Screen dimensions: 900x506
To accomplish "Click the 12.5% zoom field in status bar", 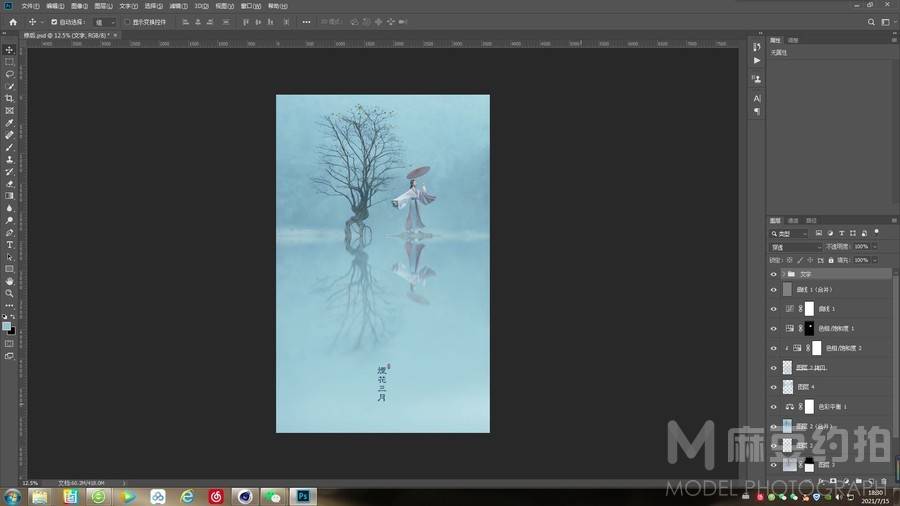I will 30,483.
